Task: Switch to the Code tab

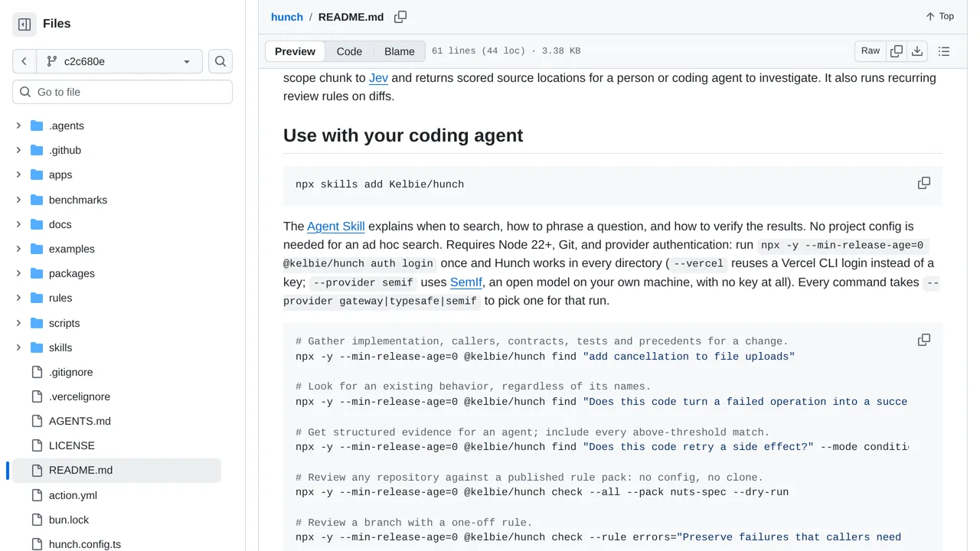Action: click(x=349, y=51)
